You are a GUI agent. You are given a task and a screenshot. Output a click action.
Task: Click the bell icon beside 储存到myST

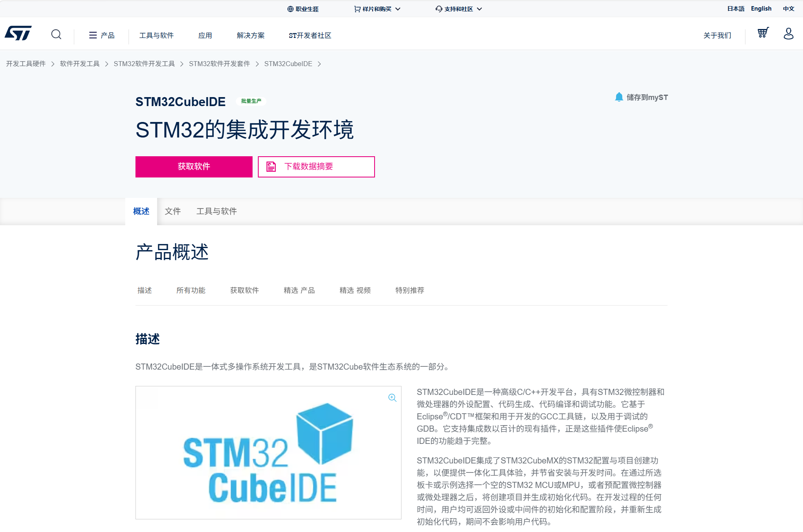(619, 97)
